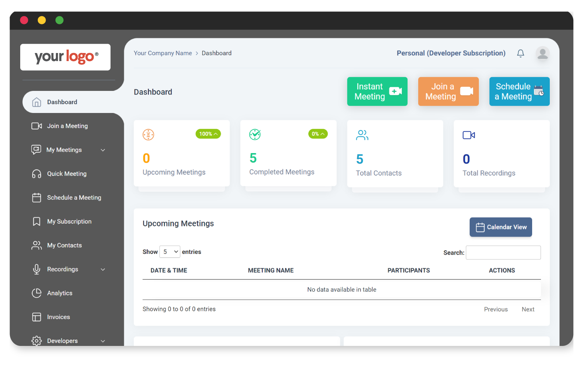
Task: Select the My Subscription bookmark icon
Action: click(x=36, y=221)
